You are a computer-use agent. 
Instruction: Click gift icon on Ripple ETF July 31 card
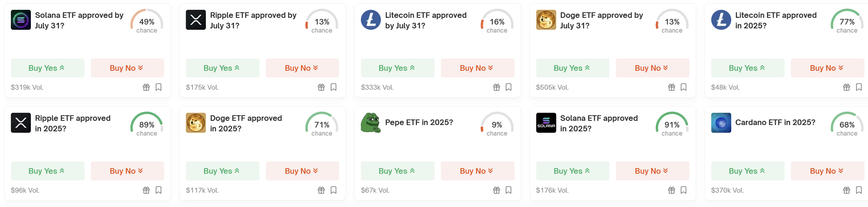321,87
